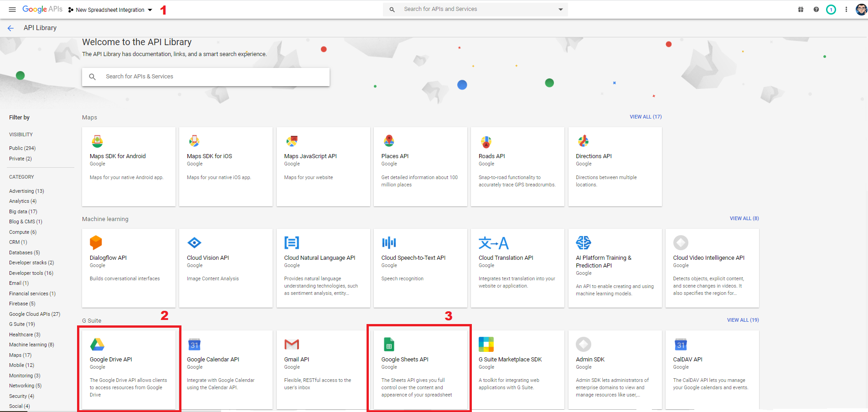Open the Dialogflow API orange cube icon
This screenshot has height=412, width=868.
click(x=96, y=242)
